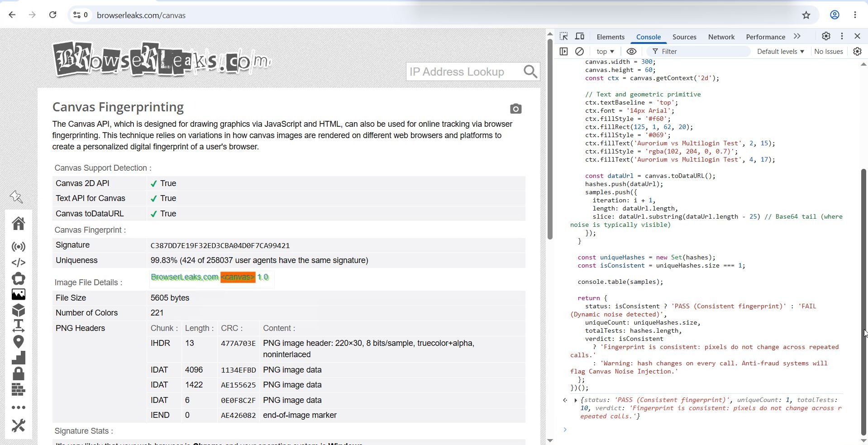Screen dimensions: 868x445
Task: Click the camera icon beside Canvas Fingerprinting heading
Action: pos(515,109)
